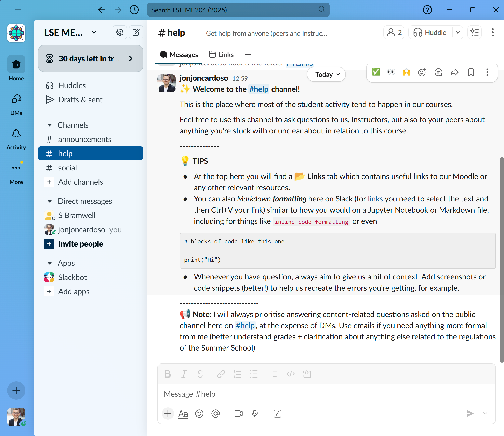This screenshot has height=436, width=504.
Task: Go back with the left arrow
Action: [102, 10]
